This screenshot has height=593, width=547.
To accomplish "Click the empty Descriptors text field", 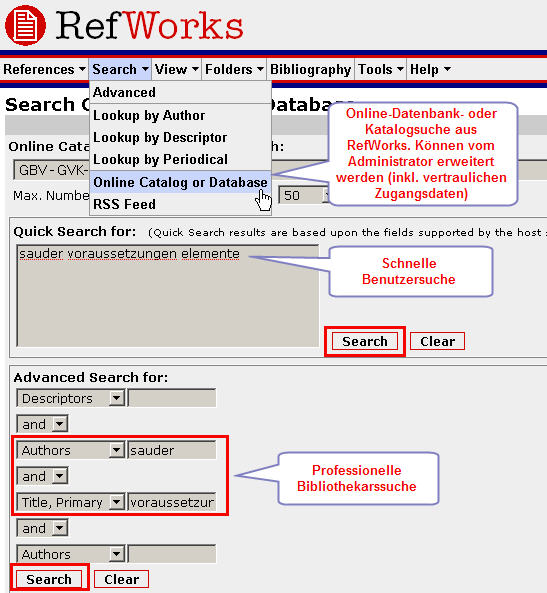I will tap(172, 398).
